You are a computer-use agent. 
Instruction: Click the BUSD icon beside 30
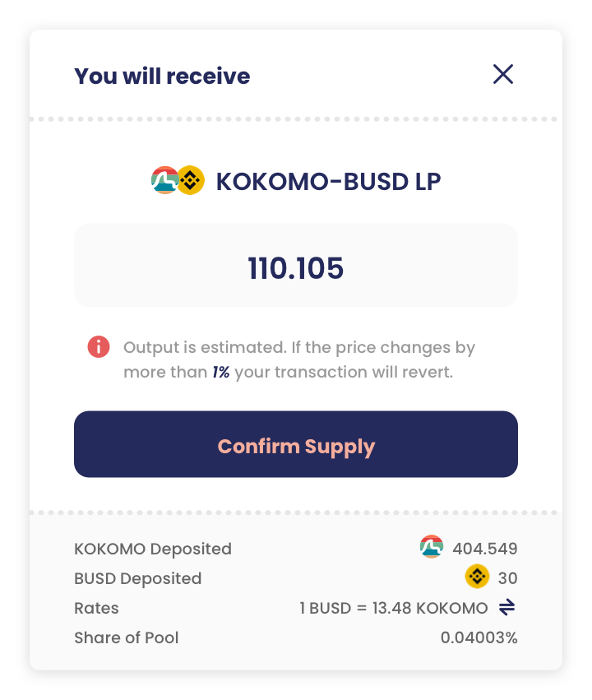477,577
